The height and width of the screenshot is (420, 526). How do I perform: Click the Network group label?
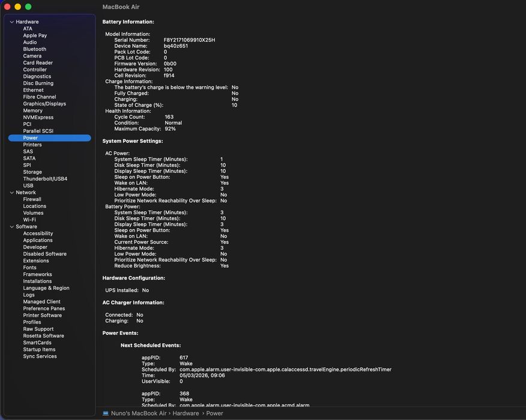(25, 193)
